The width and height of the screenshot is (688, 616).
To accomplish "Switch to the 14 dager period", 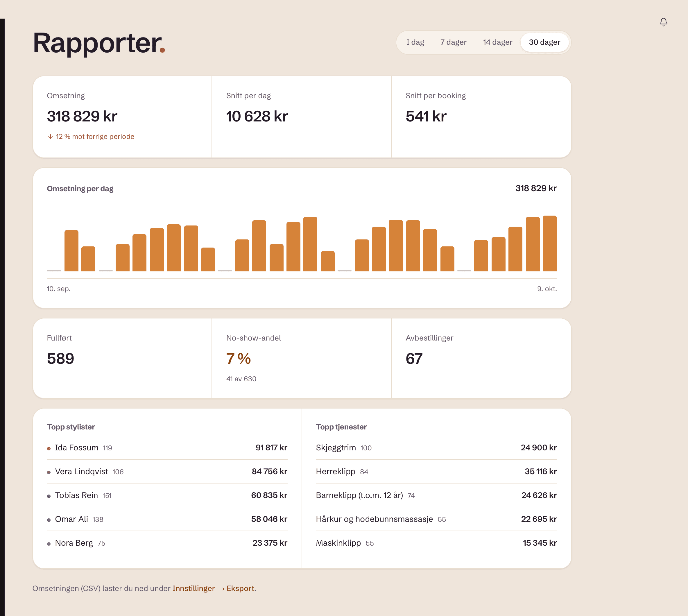I will (x=497, y=42).
